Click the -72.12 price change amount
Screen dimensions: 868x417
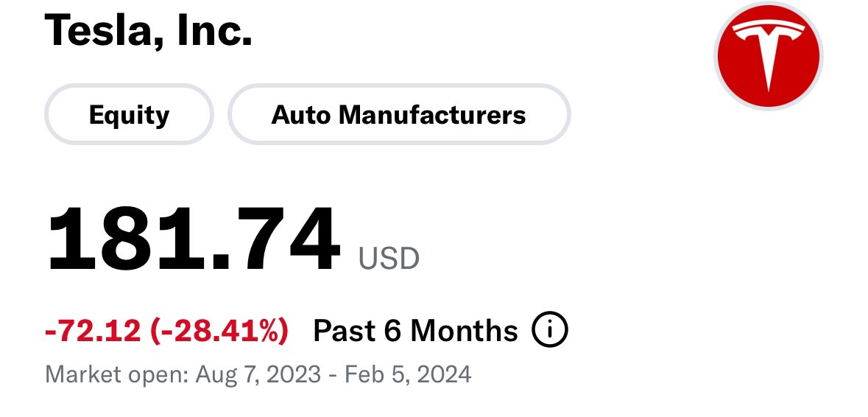point(93,331)
